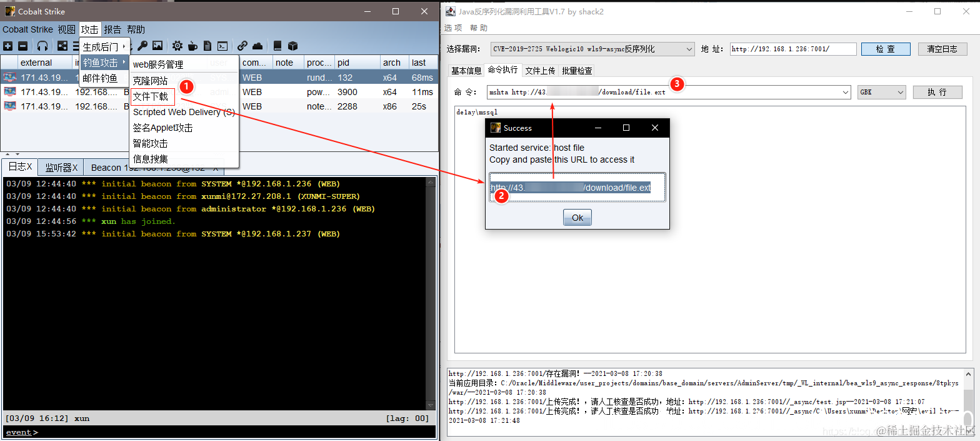Open listeners via the headphones icon
Viewport: 980px width, 441px height.
42,46
